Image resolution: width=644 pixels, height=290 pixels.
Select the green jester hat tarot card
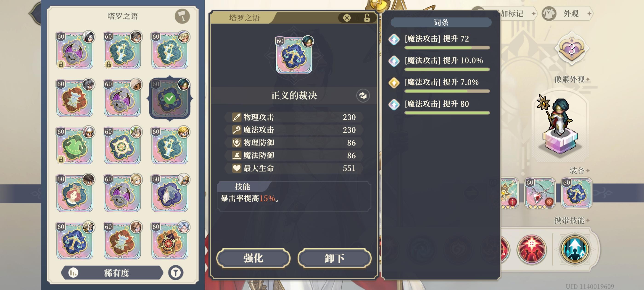[x=75, y=146]
